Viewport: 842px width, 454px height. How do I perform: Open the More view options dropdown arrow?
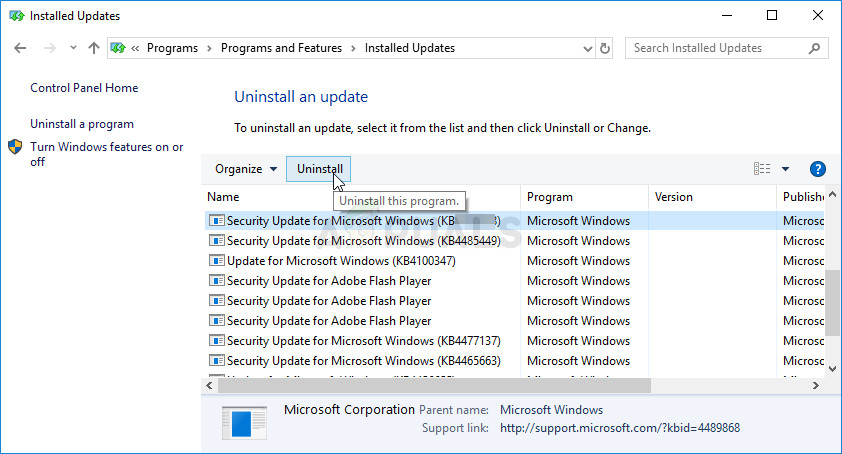[x=785, y=170]
